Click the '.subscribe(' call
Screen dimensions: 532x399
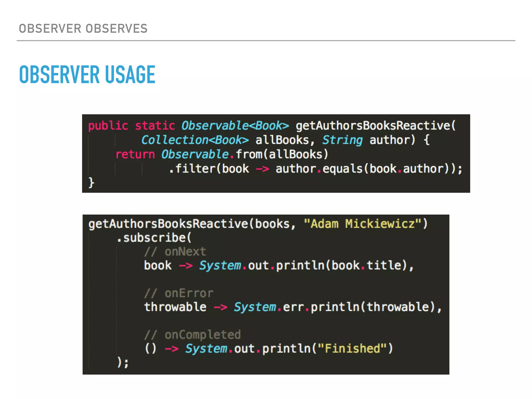point(154,238)
